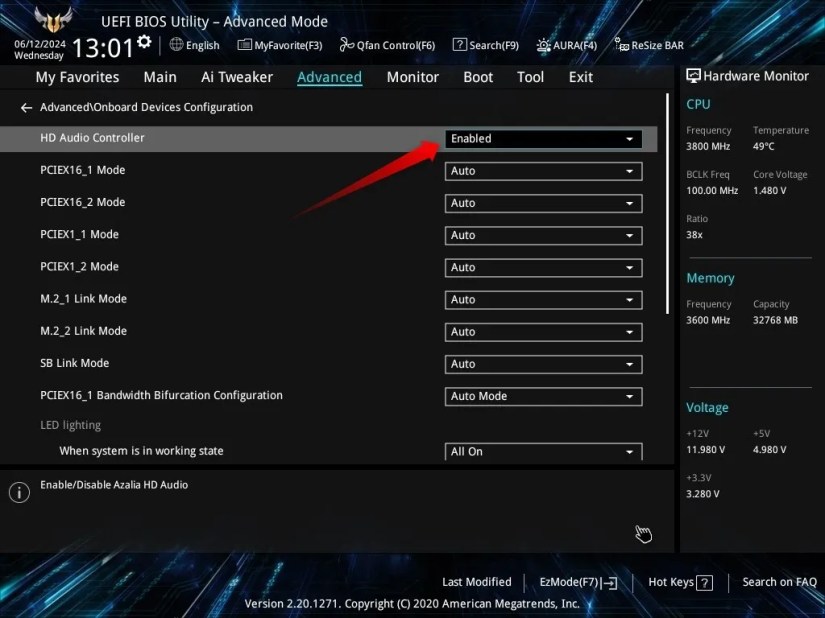Open AURA(F4) lighting settings

(x=567, y=45)
